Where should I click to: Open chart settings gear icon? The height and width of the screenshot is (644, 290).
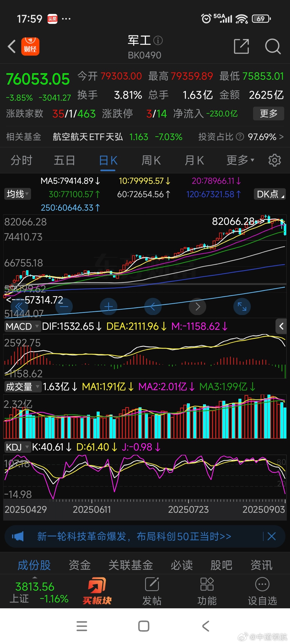(x=274, y=160)
